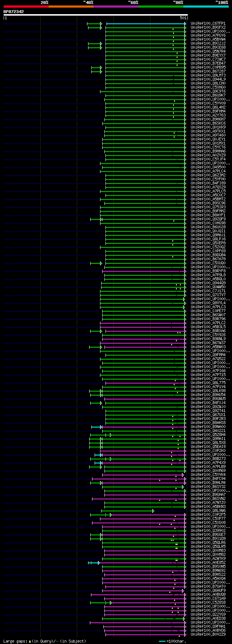
Task: Select hit label UniRef100_Q67UX1
Action: [208, 415]
